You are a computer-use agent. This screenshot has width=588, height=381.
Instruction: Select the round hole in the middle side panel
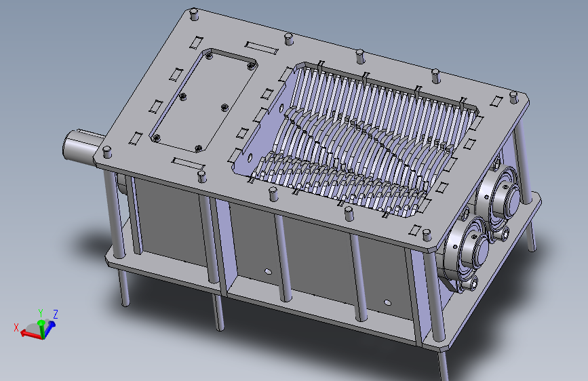pyautogui.click(x=268, y=271)
